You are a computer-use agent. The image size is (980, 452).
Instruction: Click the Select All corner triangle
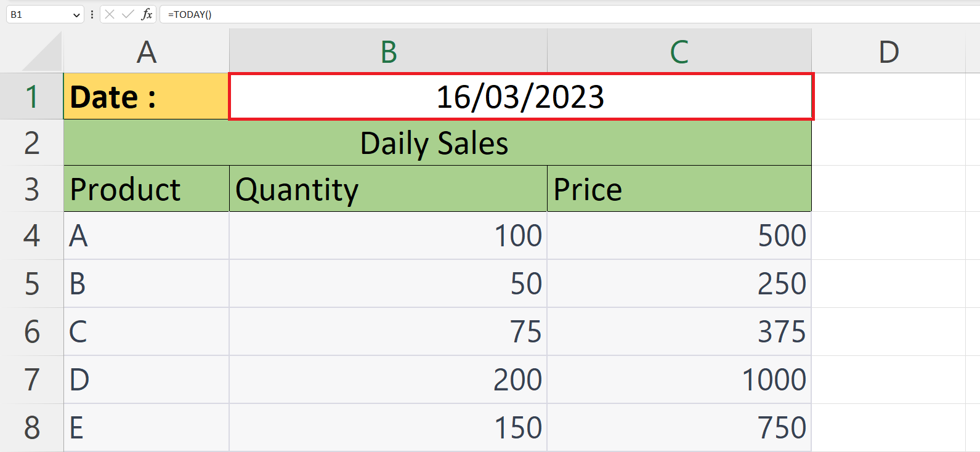coord(42,52)
